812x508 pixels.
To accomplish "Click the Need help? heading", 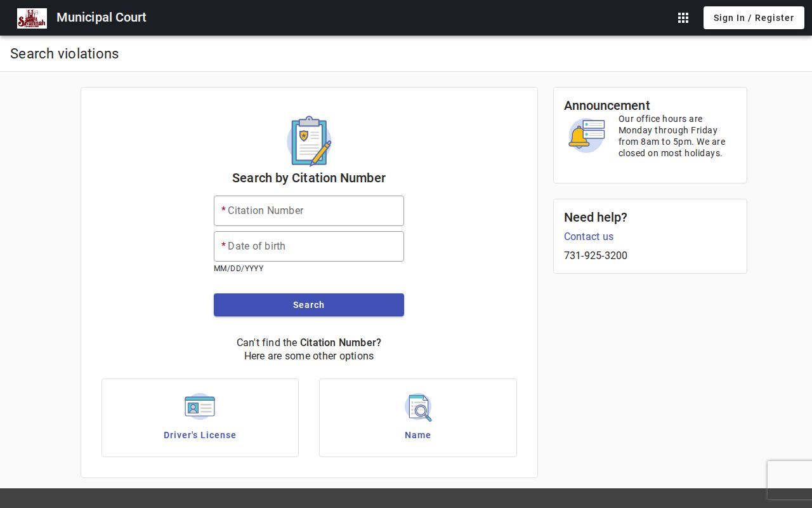I will 596,217.
